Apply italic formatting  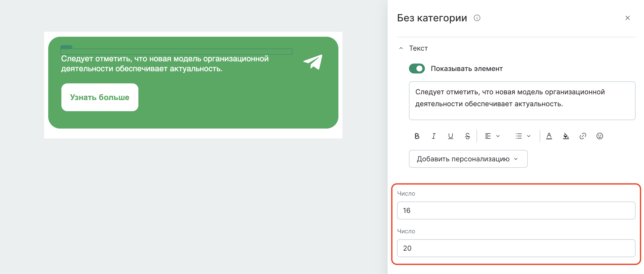click(434, 136)
